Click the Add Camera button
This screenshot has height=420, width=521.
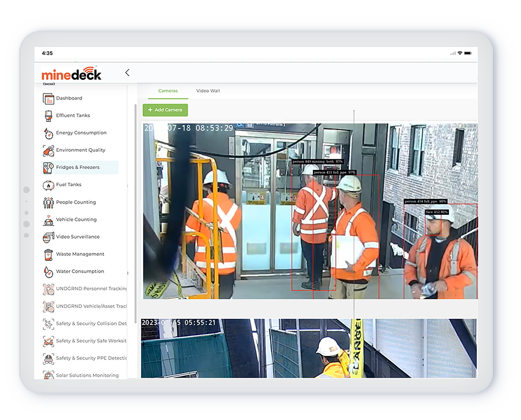165,110
